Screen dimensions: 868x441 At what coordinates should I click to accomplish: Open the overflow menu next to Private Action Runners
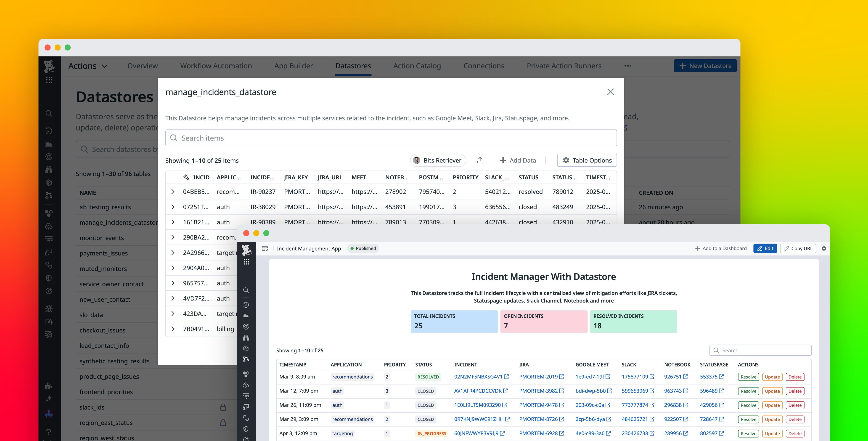coord(627,66)
